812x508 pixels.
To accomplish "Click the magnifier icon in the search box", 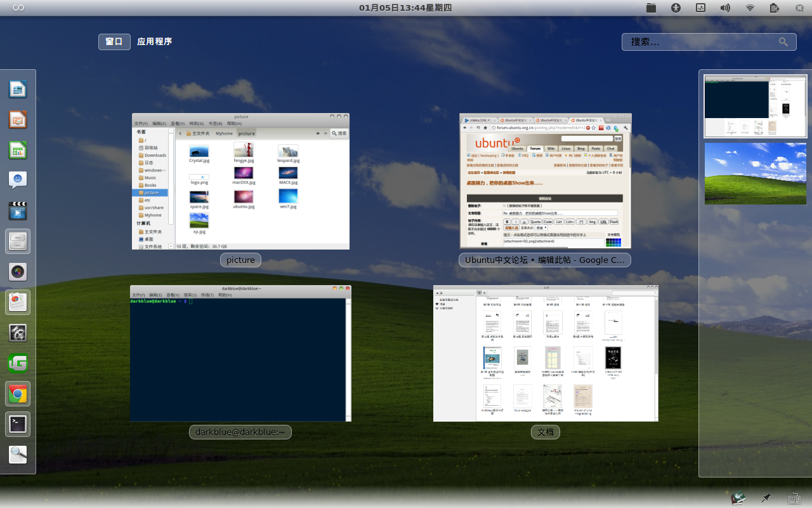I will [783, 42].
